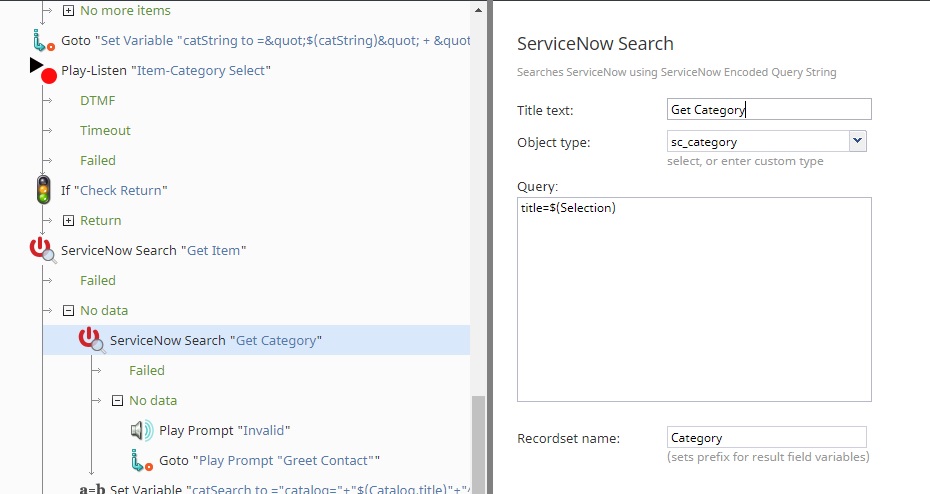930x494 pixels.
Task: Expand the No more items branch
Action: [68, 11]
